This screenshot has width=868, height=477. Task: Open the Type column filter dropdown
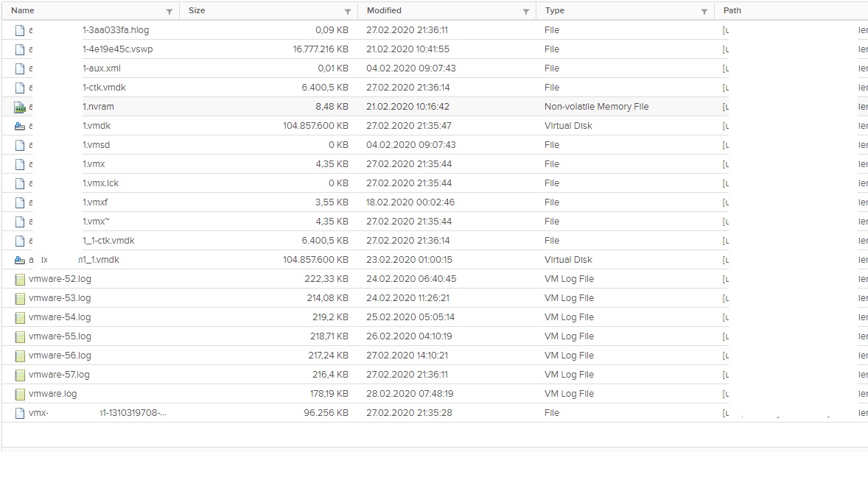pos(704,12)
